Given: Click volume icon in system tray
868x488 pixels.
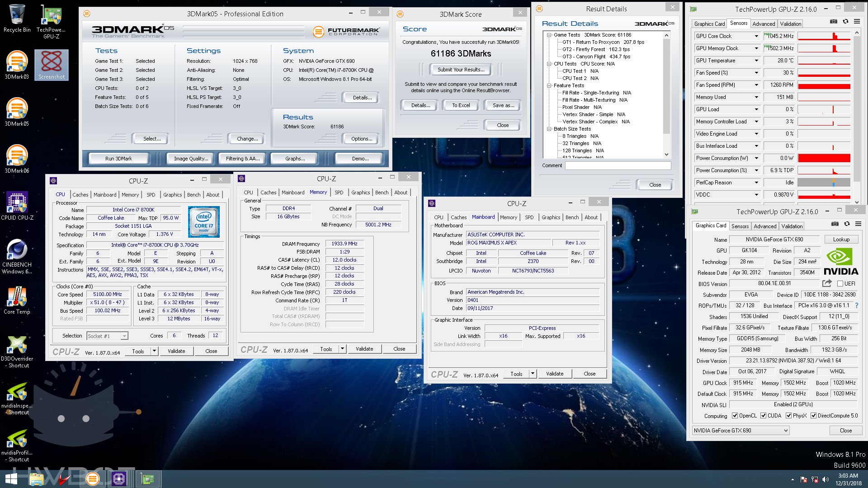Looking at the screenshot, I should 826,479.
